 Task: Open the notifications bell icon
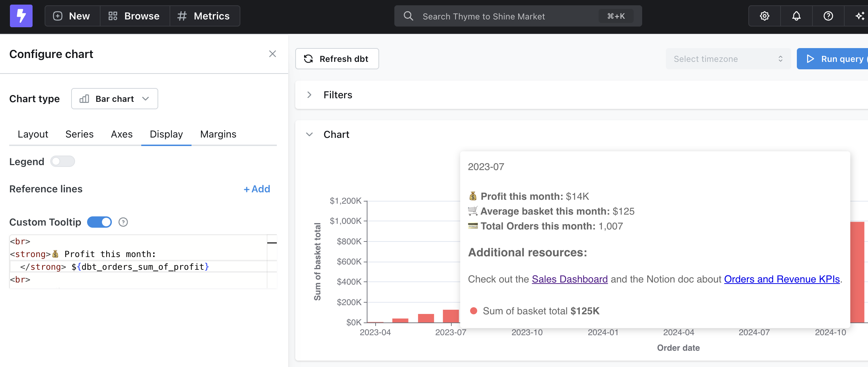point(796,16)
